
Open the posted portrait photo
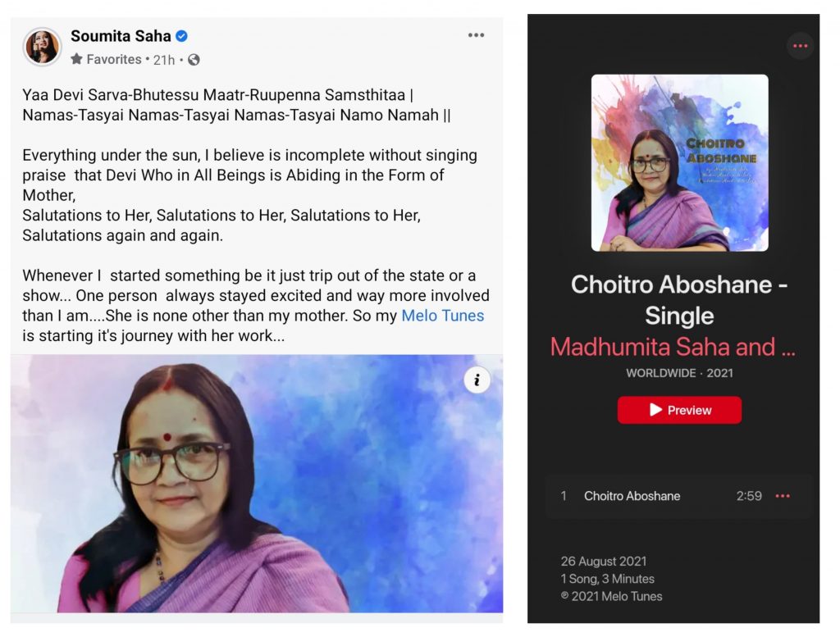click(x=257, y=484)
